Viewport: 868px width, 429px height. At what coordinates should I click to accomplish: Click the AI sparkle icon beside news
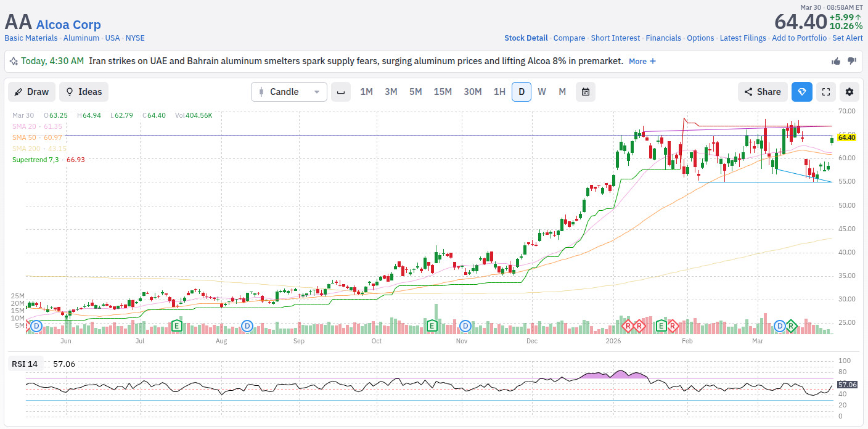14,61
